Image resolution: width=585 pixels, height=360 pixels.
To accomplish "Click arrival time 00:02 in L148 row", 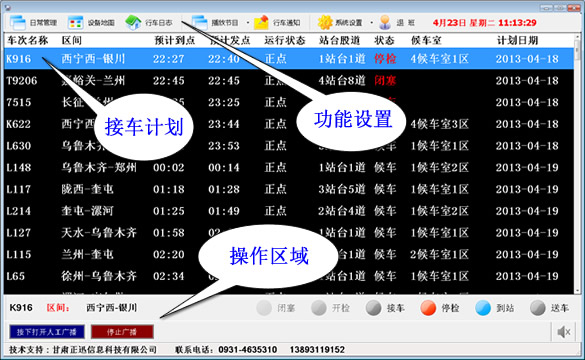I will click(x=169, y=168).
